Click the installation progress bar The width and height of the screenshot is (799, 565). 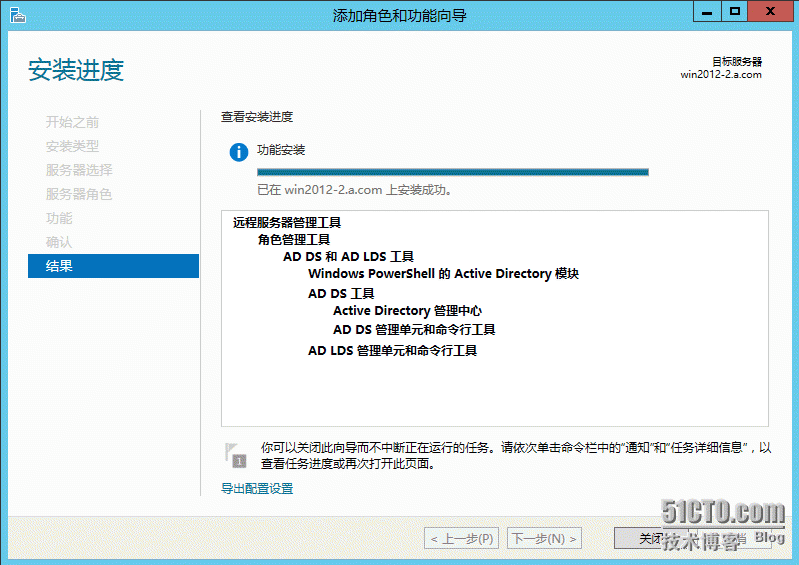(452, 172)
